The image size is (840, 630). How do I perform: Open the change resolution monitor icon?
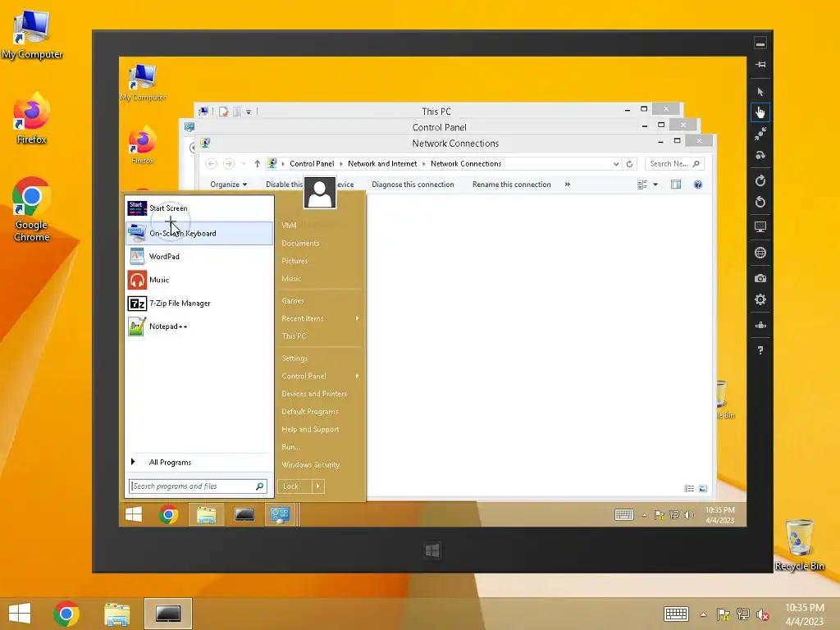760,227
